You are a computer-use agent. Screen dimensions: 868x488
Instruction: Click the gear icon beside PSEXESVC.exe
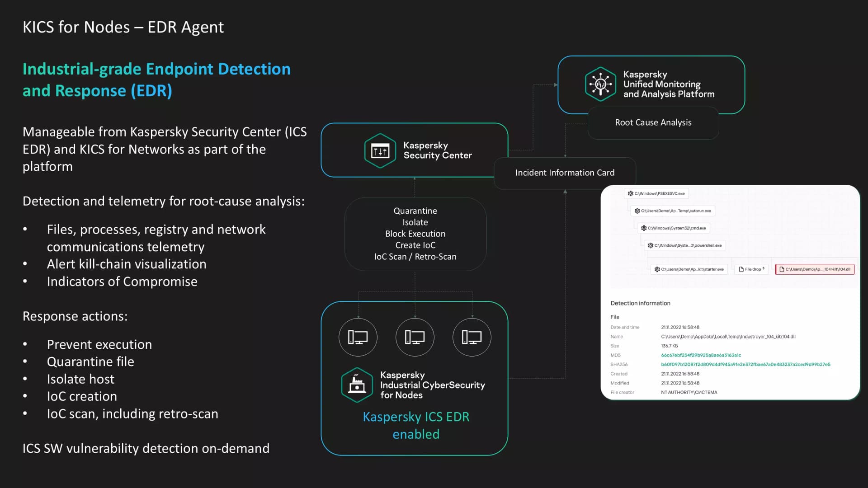631,193
